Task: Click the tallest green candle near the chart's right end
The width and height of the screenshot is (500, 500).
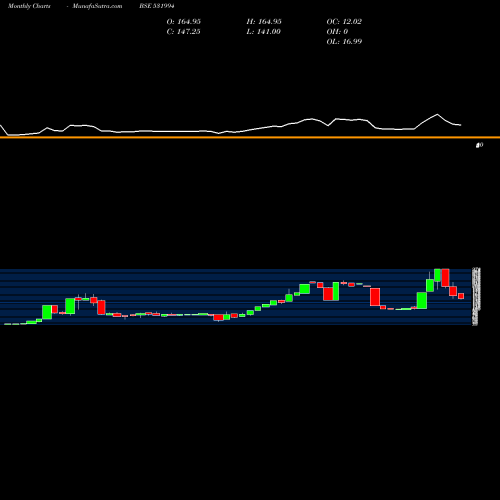Action: [x=422, y=300]
